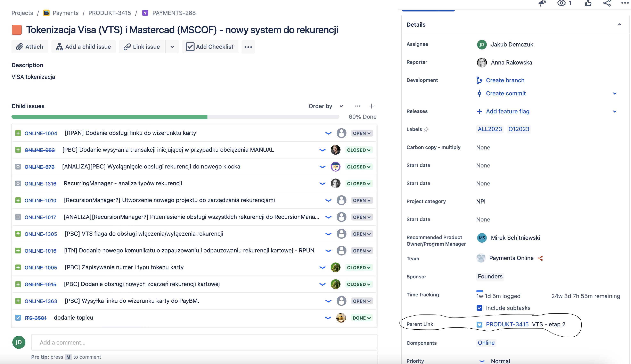Screen dimensions: 631x364
Task: Click the Add a comment field
Action: pyautogui.click(x=204, y=342)
